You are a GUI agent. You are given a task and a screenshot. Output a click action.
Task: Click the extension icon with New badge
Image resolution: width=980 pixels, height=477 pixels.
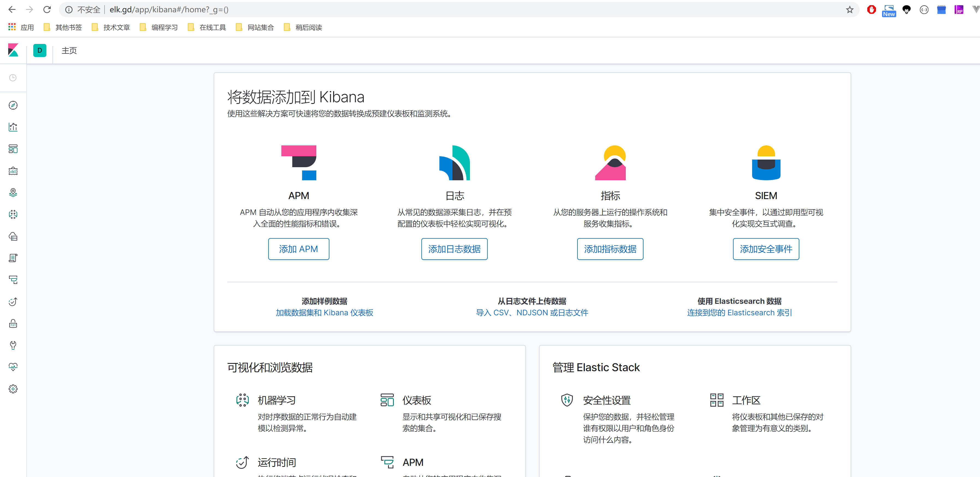[x=889, y=10]
